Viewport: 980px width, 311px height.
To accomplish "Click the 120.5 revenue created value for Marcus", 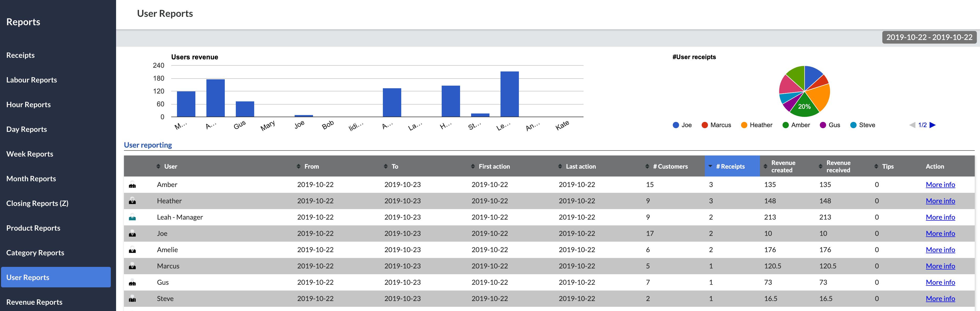I will pyautogui.click(x=772, y=266).
